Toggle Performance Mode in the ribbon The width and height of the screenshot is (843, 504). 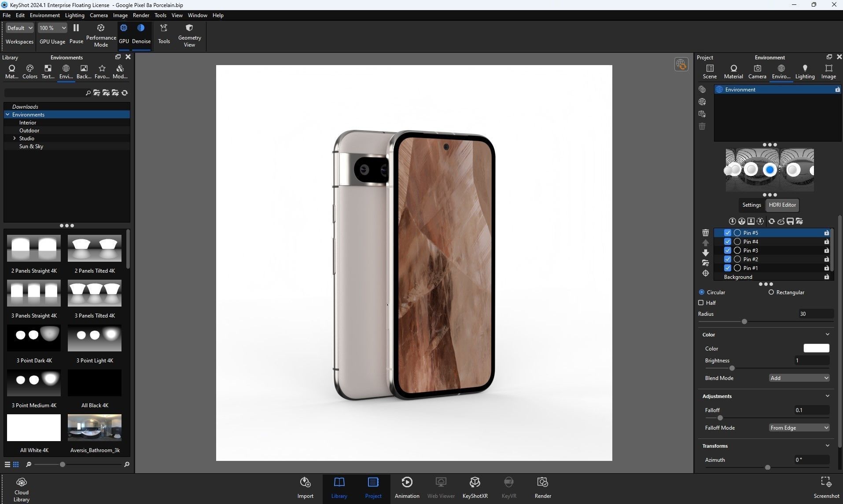point(101,35)
